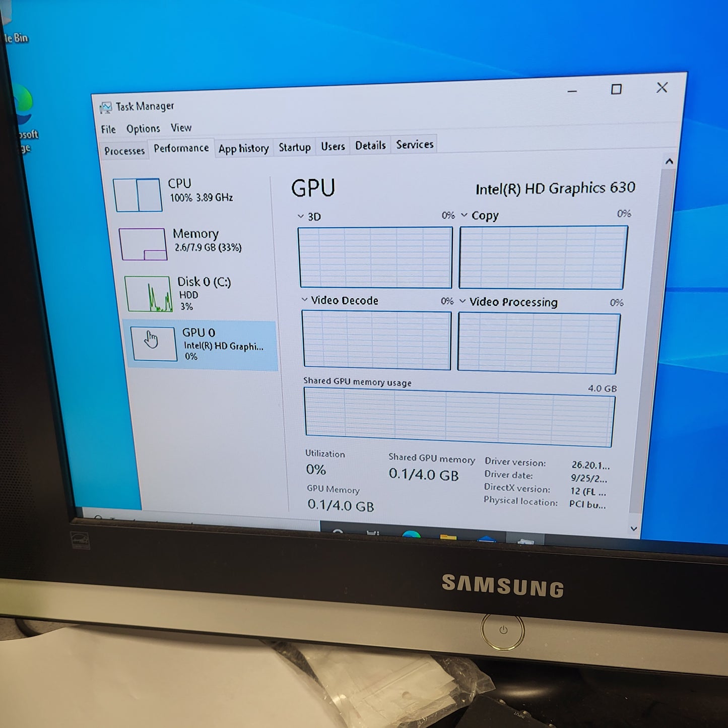Click the Video Processing usage graph
This screenshot has width=728, height=728.
pyautogui.click(x=538, y=343)
